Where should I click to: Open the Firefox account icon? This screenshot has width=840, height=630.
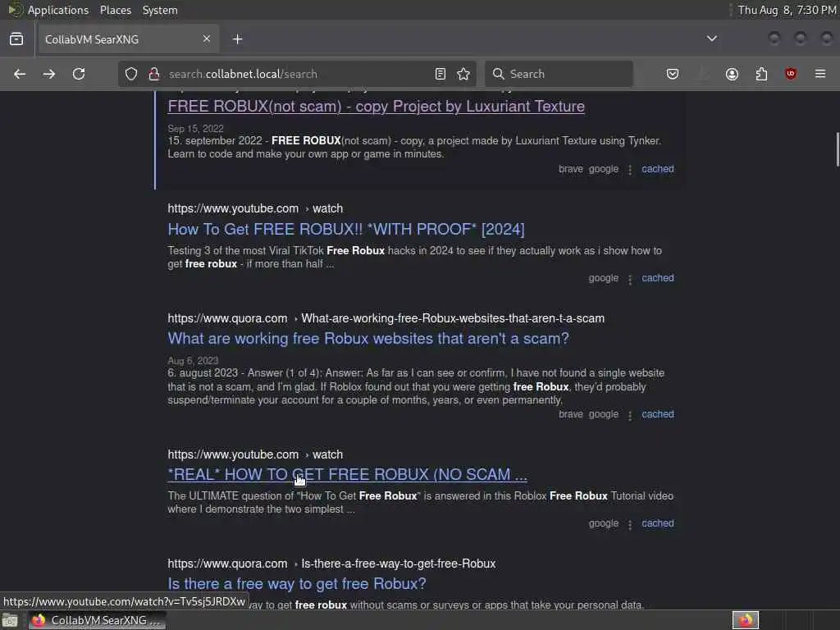click(732, 74)
